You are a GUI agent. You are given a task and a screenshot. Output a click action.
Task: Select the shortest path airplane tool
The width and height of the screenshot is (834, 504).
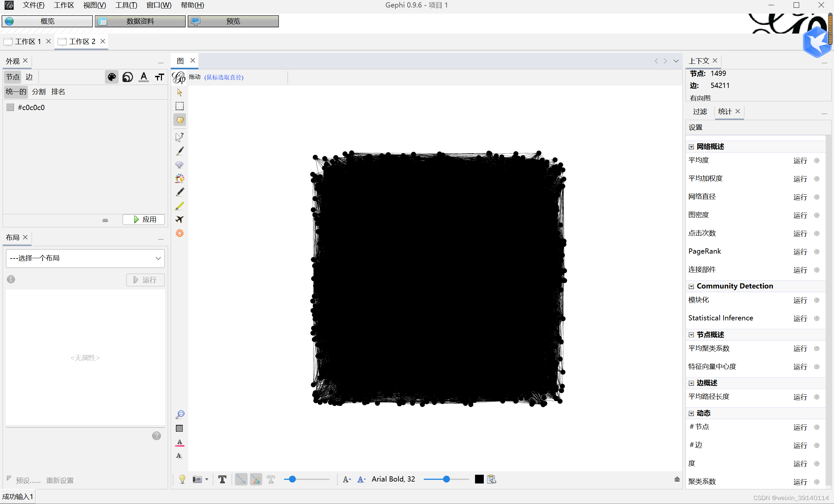(180, 219)
